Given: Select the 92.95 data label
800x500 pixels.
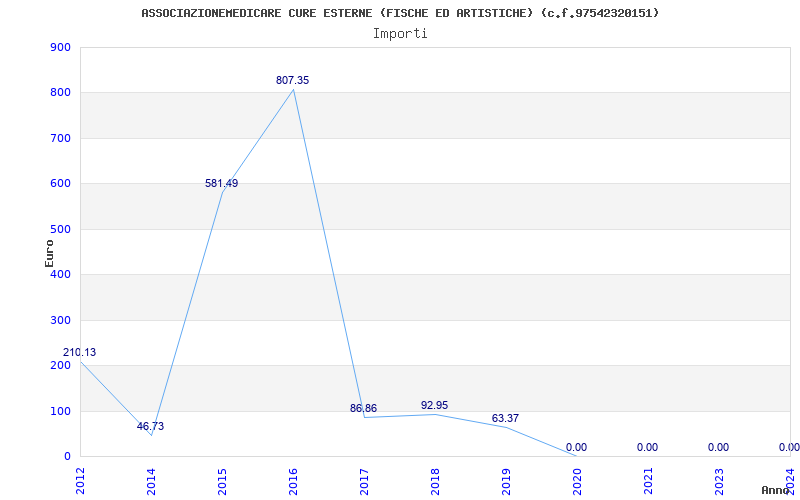Looking at the screenshot, I should (435, 405).
